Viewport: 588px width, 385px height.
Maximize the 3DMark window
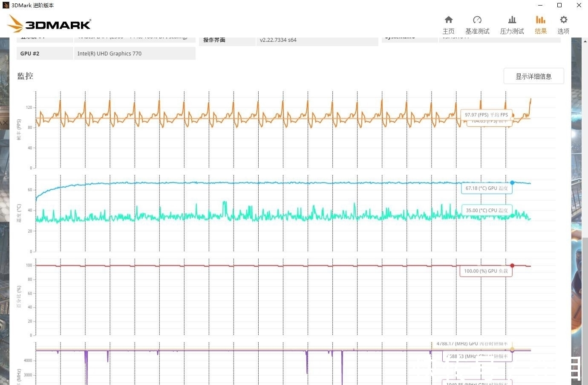point(559,5)
